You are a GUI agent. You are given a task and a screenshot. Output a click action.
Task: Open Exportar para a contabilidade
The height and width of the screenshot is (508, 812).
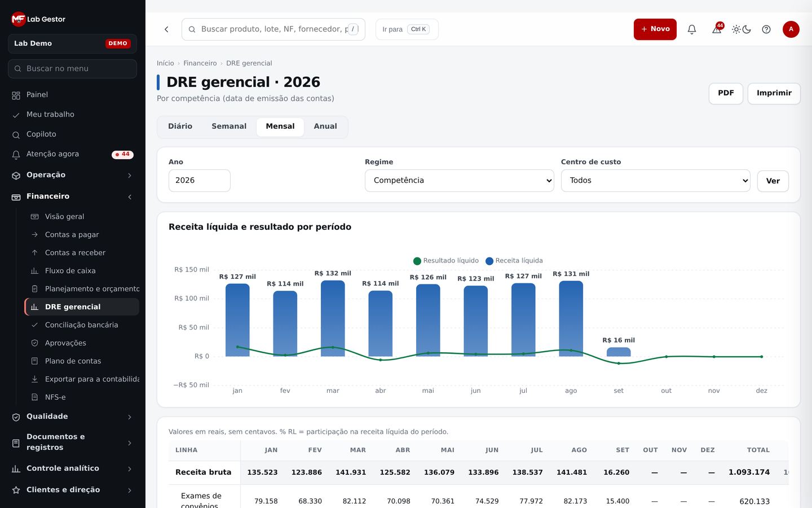point(82,379)
